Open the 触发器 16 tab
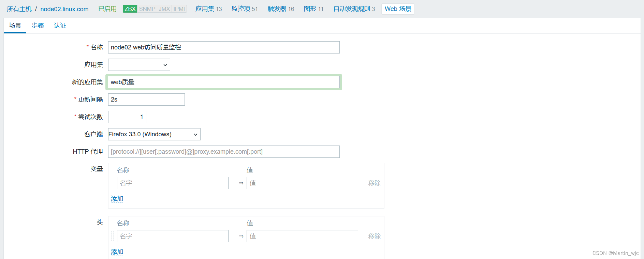Viewport: 644px width, 259px height. coord(281,9)
